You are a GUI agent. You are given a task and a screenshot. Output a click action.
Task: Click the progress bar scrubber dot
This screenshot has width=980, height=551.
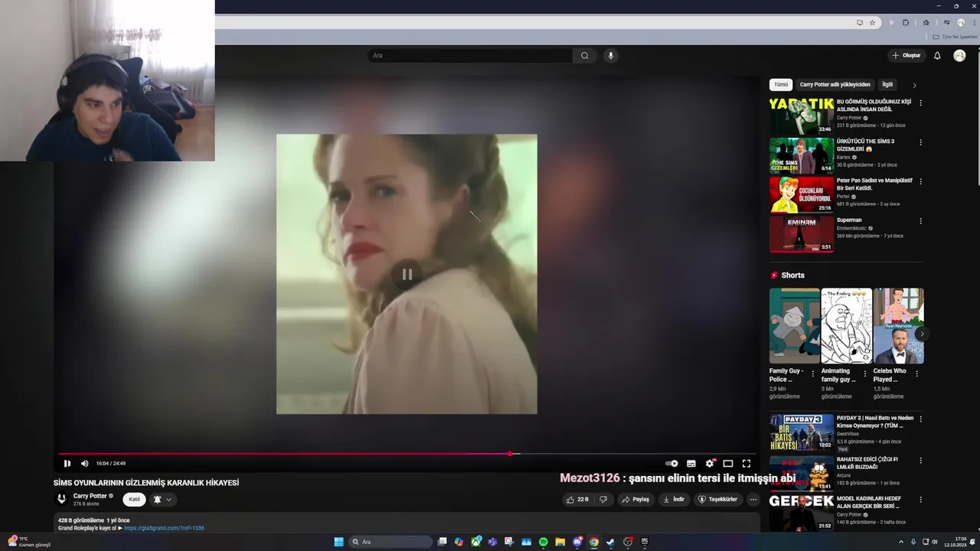click(x=510, y=454)
